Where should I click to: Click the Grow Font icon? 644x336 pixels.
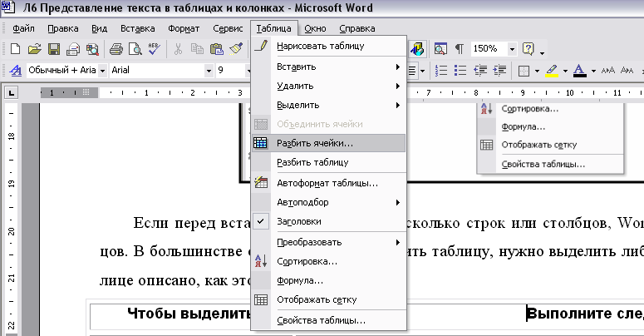coord(607,71)
